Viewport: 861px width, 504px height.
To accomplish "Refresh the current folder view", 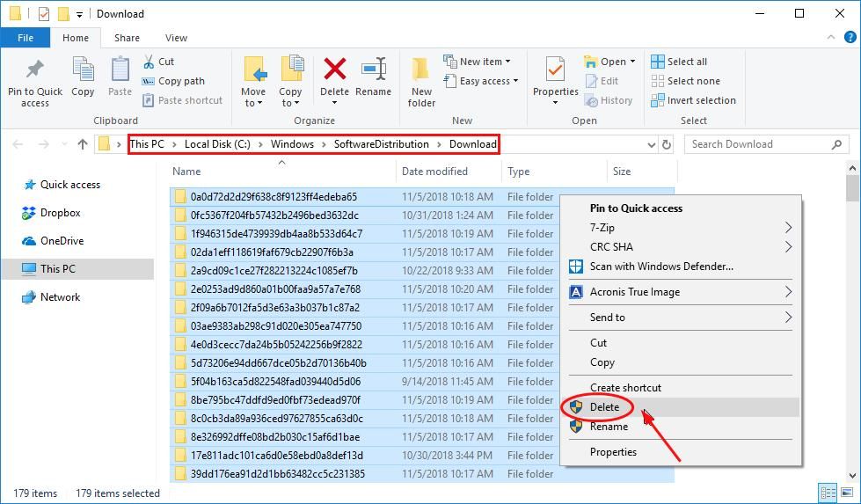I will pos(666,144).
